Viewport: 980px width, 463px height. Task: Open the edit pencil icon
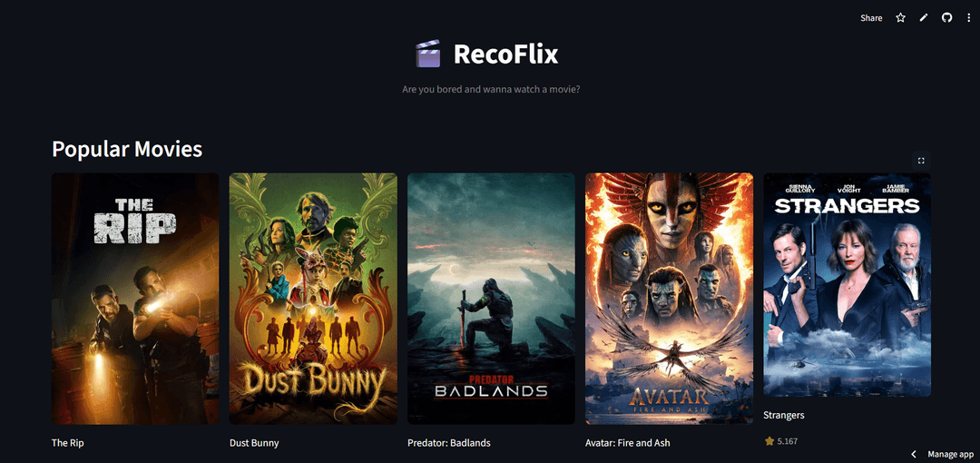coord(924,18)
